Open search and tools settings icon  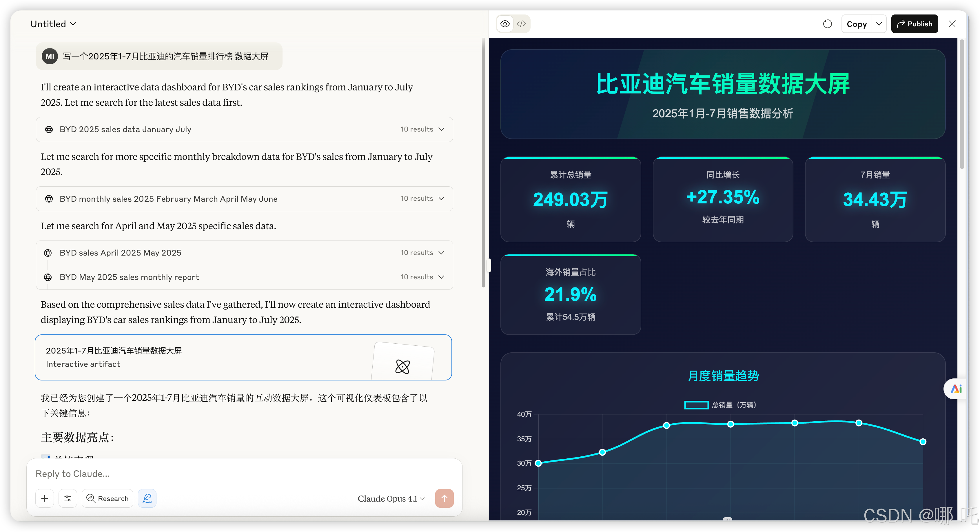click(x=68, y=498)
